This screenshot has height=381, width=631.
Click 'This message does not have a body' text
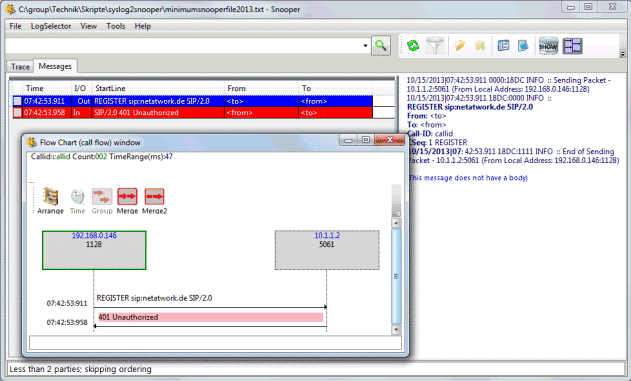468,178
